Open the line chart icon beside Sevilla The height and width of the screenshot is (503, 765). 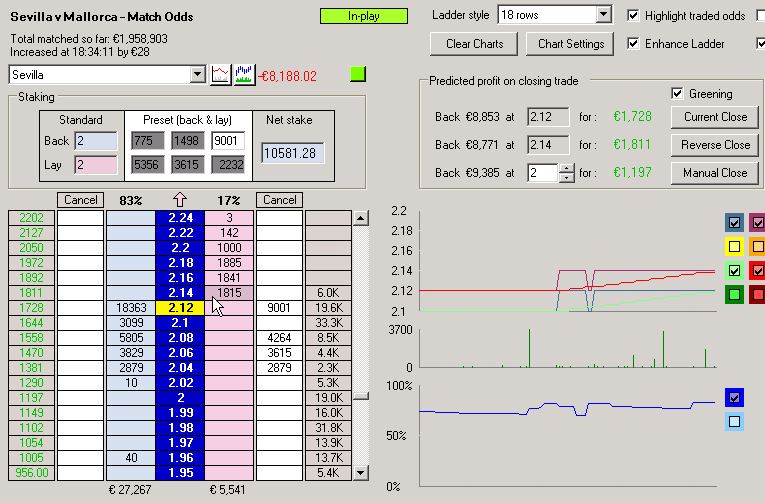(220, 75)
